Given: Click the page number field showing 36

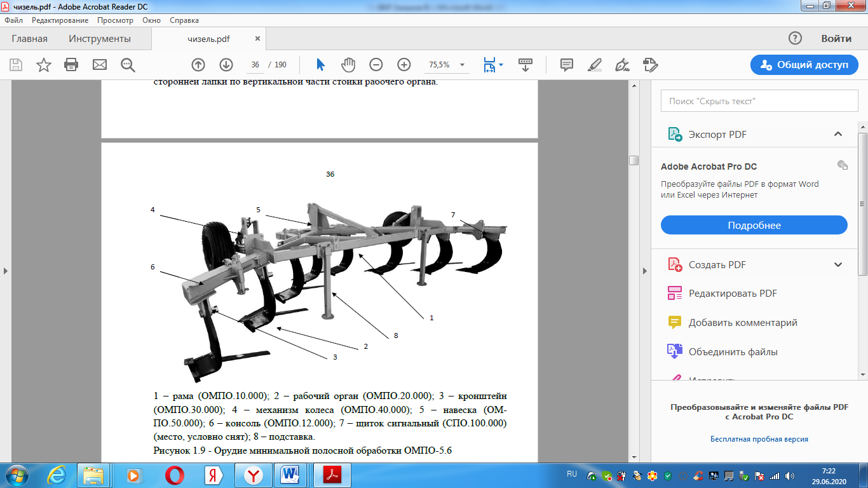Looking at the screenshot, I should (x=255, y=65).
